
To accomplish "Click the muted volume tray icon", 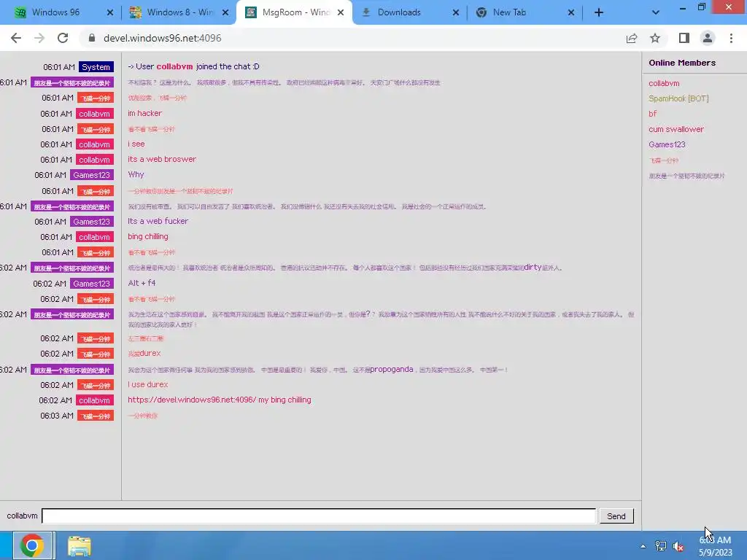I will pyautogui.click(x=678, y=546).
